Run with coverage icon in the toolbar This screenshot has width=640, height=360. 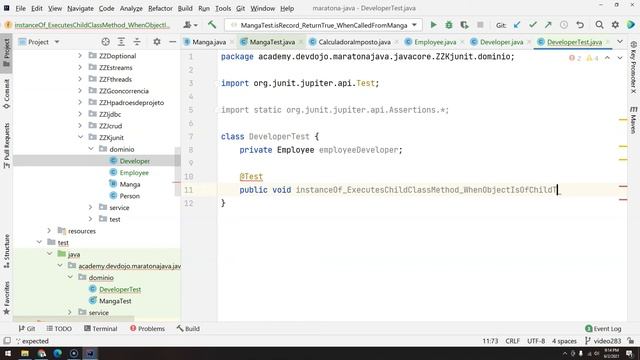(464, 25)
